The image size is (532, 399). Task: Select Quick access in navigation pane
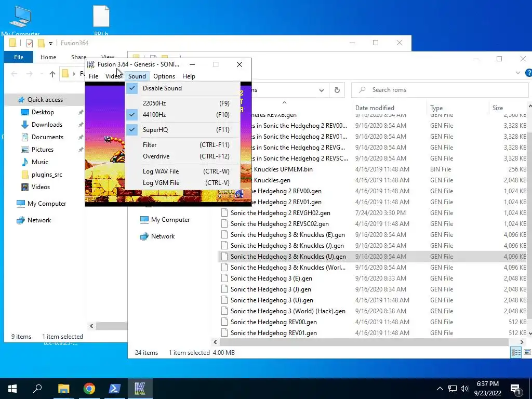(45, 100)
